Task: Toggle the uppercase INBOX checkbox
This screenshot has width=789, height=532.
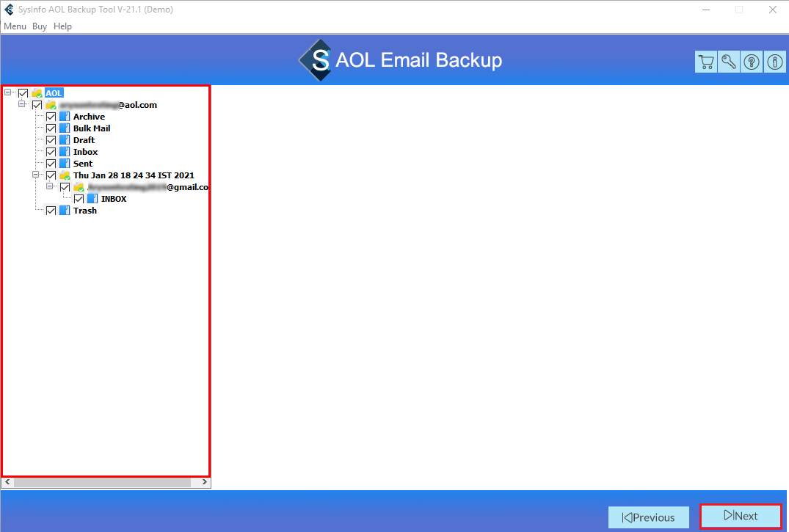Action: [79, 199]
